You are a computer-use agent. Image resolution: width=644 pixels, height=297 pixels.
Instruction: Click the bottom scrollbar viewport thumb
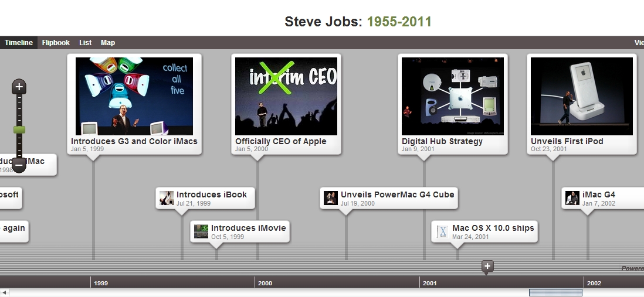[555, 292]
